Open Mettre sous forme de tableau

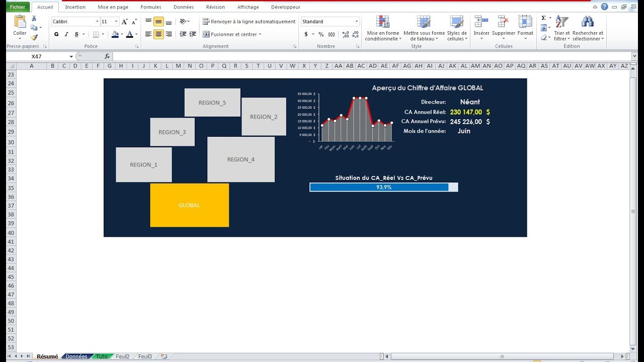[424, 29]
